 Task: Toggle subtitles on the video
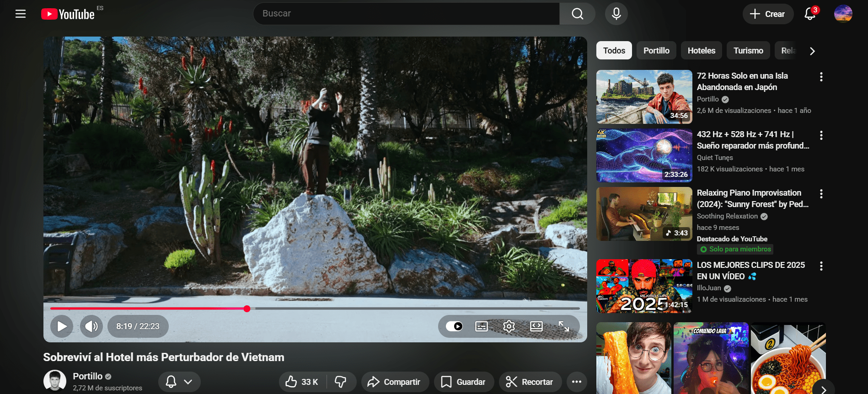tap(481, 326)
